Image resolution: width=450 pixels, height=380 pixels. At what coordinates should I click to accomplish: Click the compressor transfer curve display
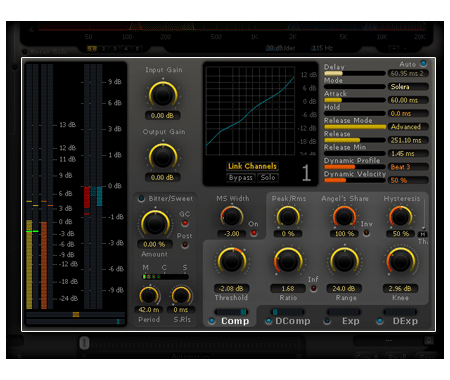click(x=250, y=111)
